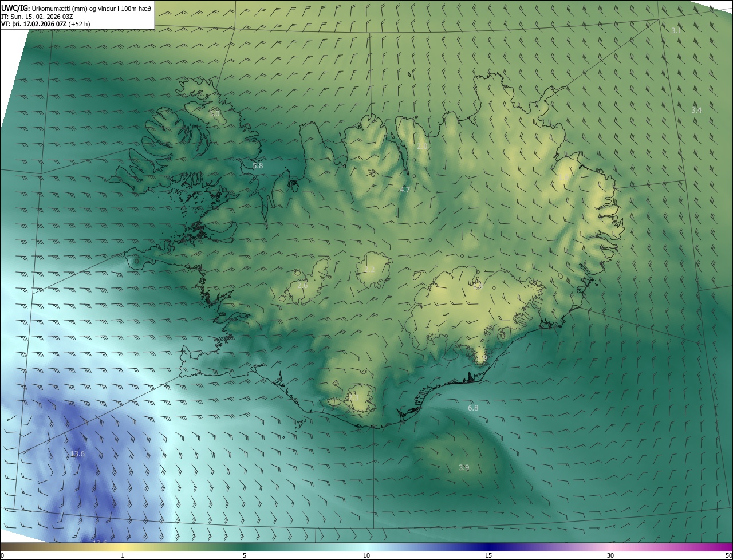Click the colorbar tick label '15'
This screenshot has width=733, height=560.
488,555
